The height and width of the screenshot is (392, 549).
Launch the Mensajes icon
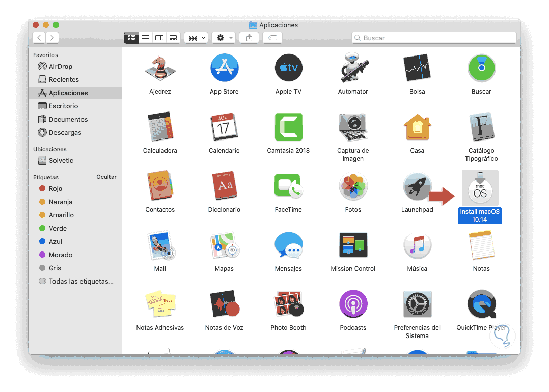pyautogui.click(x=288, y=245)
